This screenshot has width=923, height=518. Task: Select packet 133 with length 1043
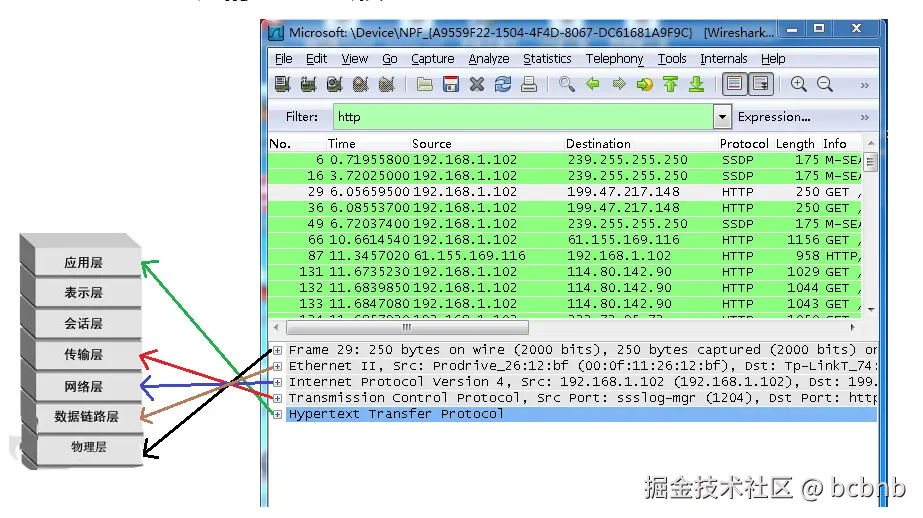pos(565,304)
